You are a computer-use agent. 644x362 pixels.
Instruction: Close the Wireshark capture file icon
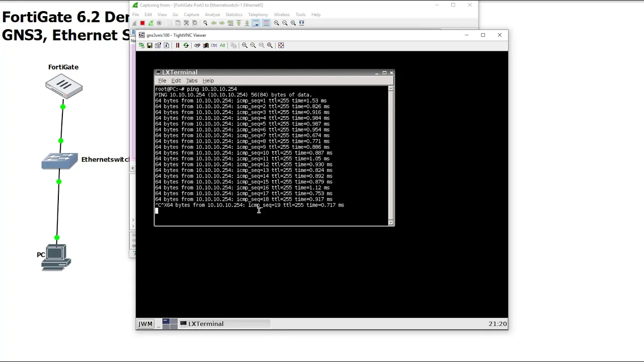pyautogui.click(x=186, y=23)
